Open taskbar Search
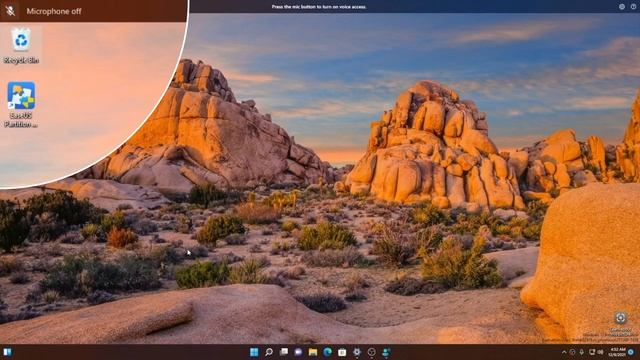The image size is (640, 360). (269, 352)
